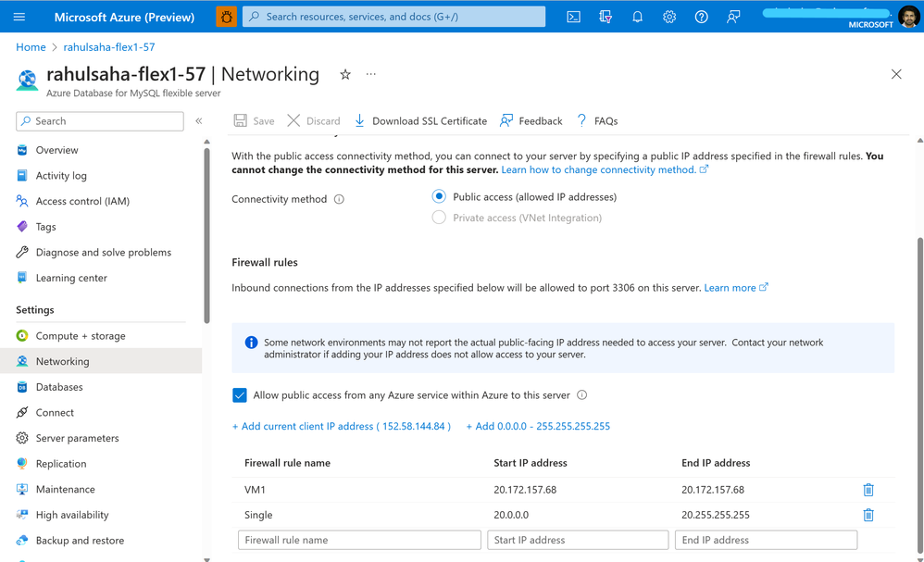The width and height of the screenshot is (924, 562).
Task: Click the main content vertical scrollbar
Action: pyautogui.click(x=920, y=394)
